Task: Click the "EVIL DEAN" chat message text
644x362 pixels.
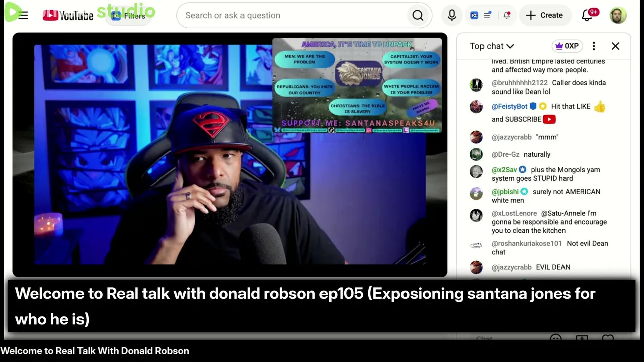Action: tap(553, 267)
